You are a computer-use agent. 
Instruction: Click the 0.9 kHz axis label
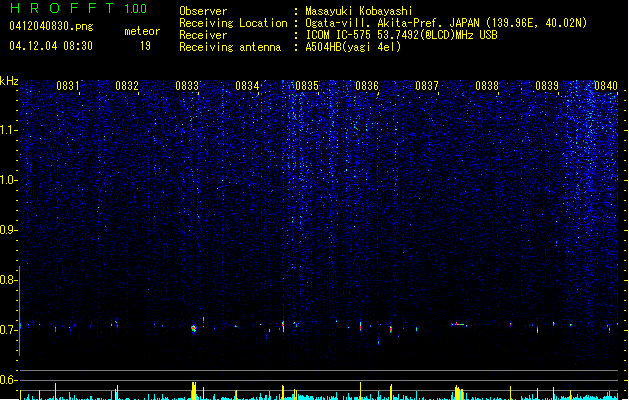pos(9,230)
